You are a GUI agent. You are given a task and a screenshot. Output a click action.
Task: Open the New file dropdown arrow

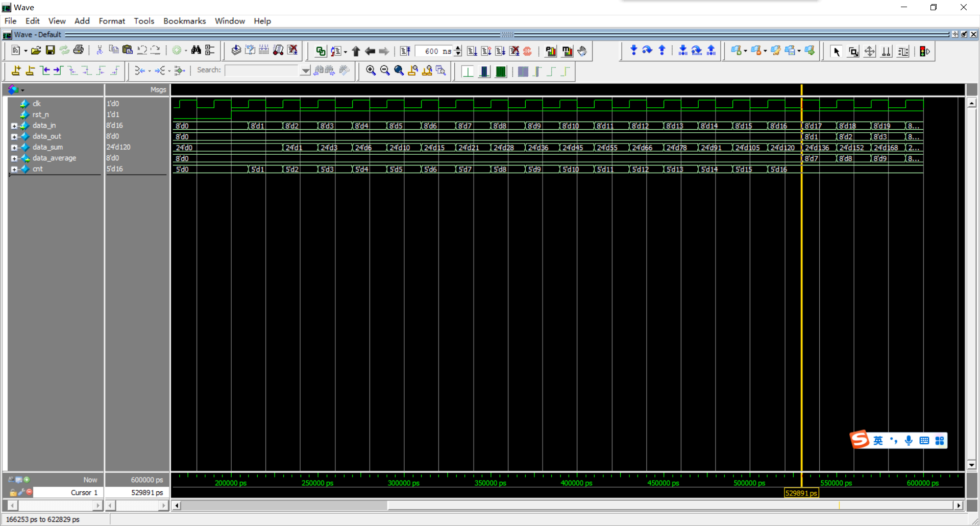[x=26, y=51]
